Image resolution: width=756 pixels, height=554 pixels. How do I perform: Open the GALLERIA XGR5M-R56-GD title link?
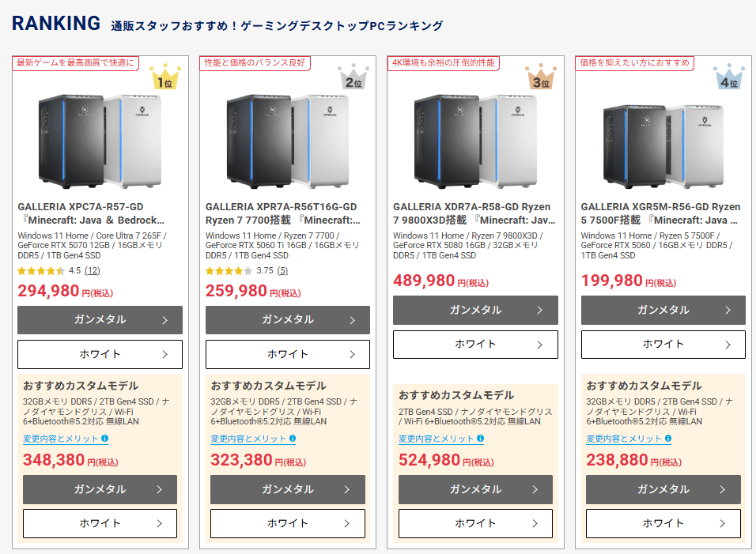point(660,213)
